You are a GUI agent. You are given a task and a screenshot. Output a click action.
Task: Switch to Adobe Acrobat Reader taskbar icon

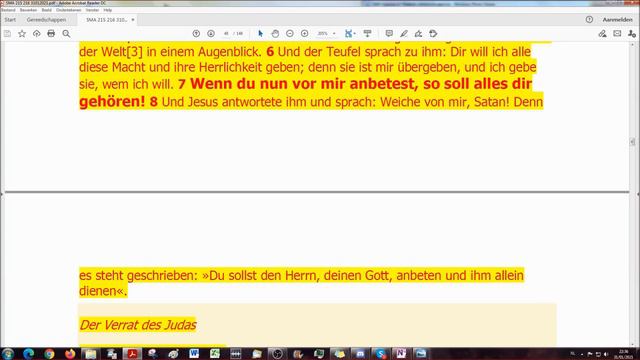coord(132,353)
